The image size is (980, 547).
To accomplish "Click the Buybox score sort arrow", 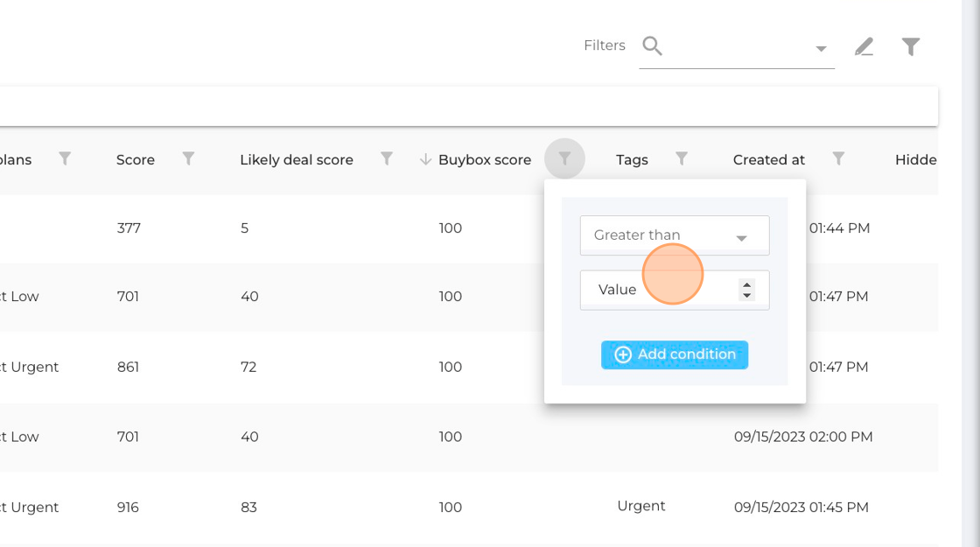I will pos(425,159).
